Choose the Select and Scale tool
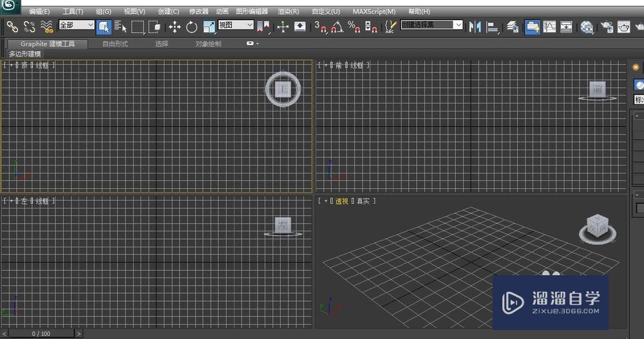The height and width of the screenshot is (339, 644). pyautogui.click(x=209, y=26)
